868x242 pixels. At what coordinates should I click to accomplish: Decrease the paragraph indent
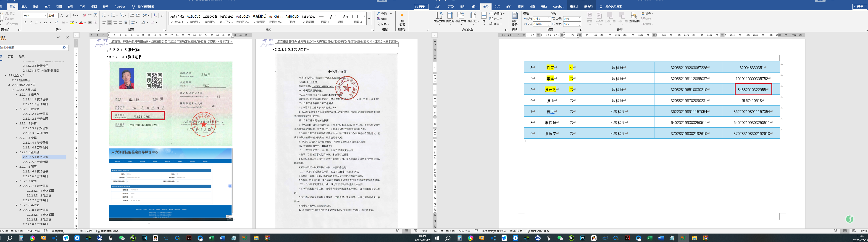(132, 16)
